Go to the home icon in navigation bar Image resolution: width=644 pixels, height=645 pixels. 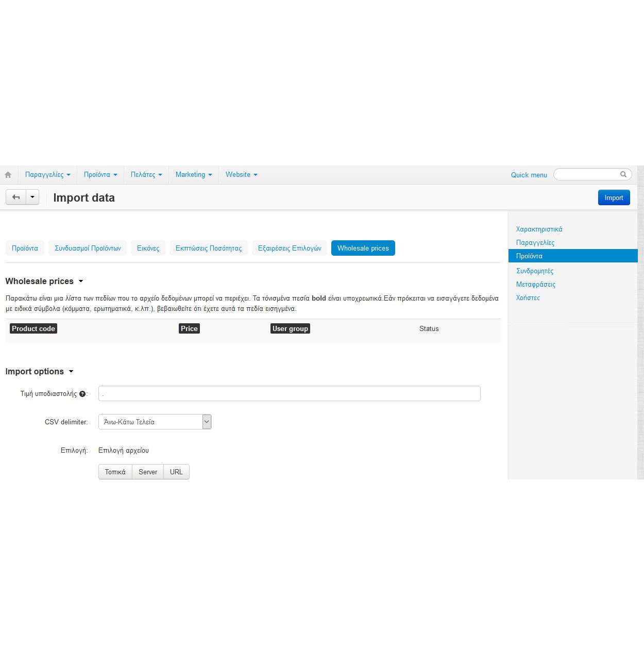click(x=8, y=175)
